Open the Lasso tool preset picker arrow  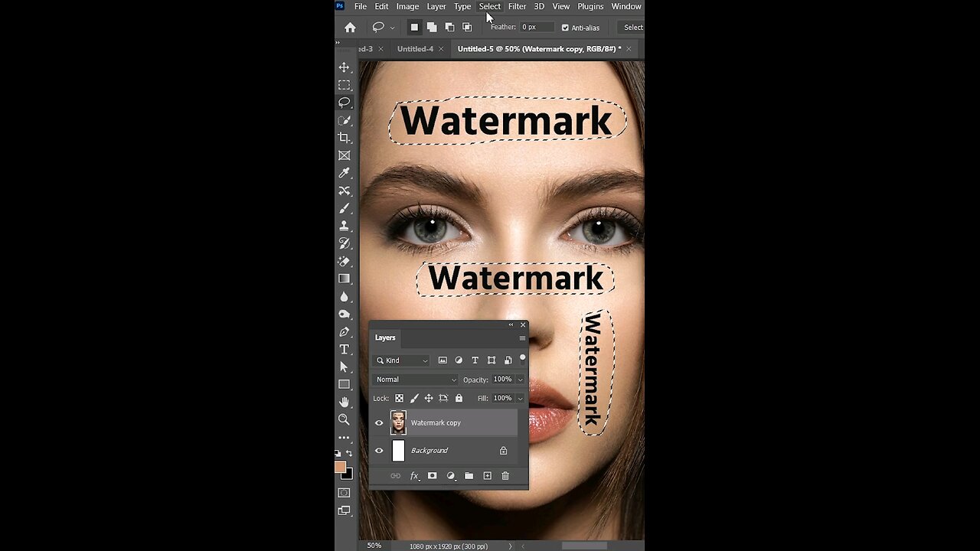[x=392, y=28]
